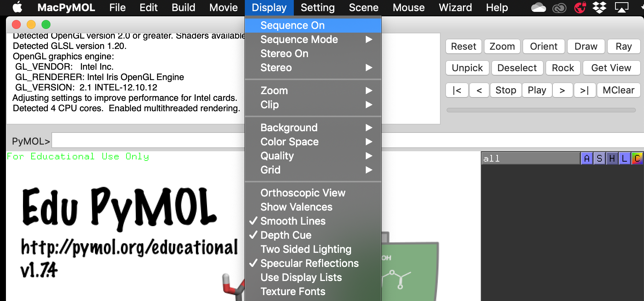Click the 'A' actions icon for all
The height and width of the screenshot is (301, 644).
pos(586,159)
